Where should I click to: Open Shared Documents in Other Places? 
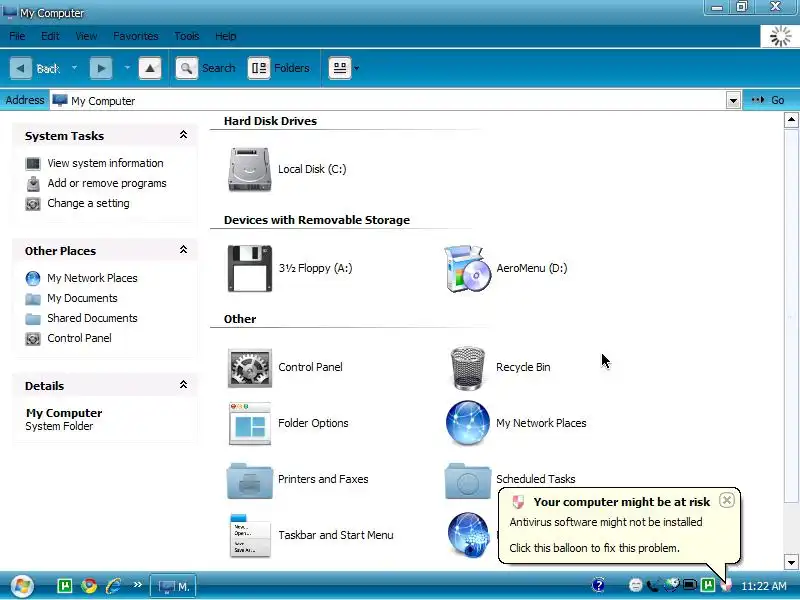(x=92, y=318)
